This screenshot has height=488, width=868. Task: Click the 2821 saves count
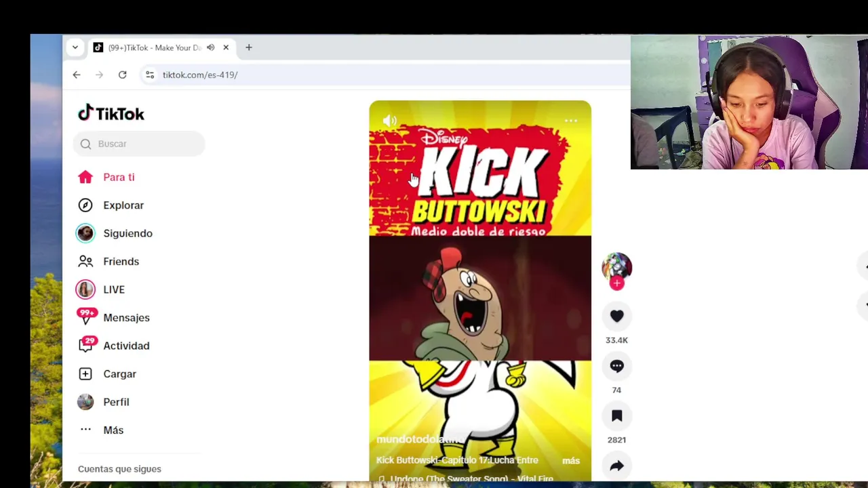point(617,440)
